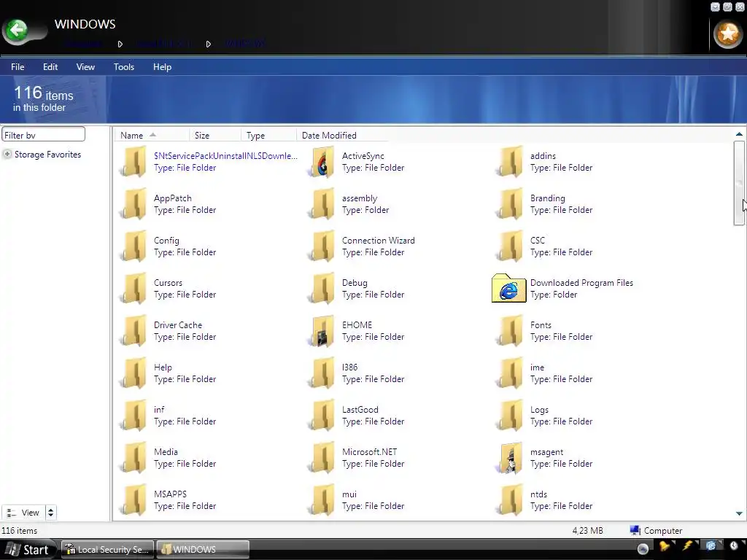The height and width of the screenshot is (560, 747).
Task: Click the round gray disc tray icon
Action: pos(643,549)
